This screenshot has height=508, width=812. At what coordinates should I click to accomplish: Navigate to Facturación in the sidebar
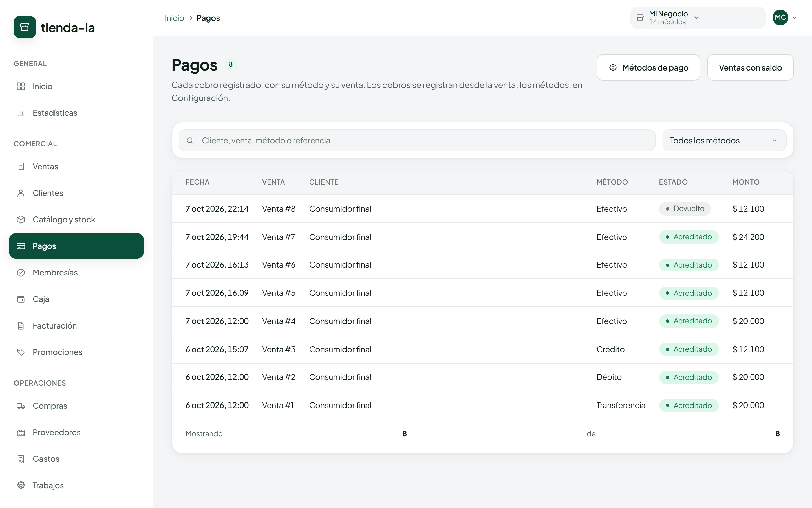coord(76,326)
